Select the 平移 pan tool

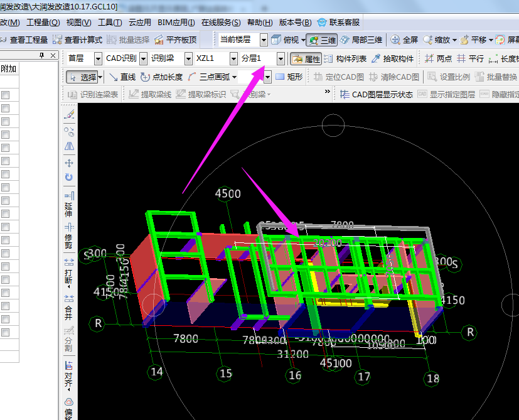pos(474,40)
